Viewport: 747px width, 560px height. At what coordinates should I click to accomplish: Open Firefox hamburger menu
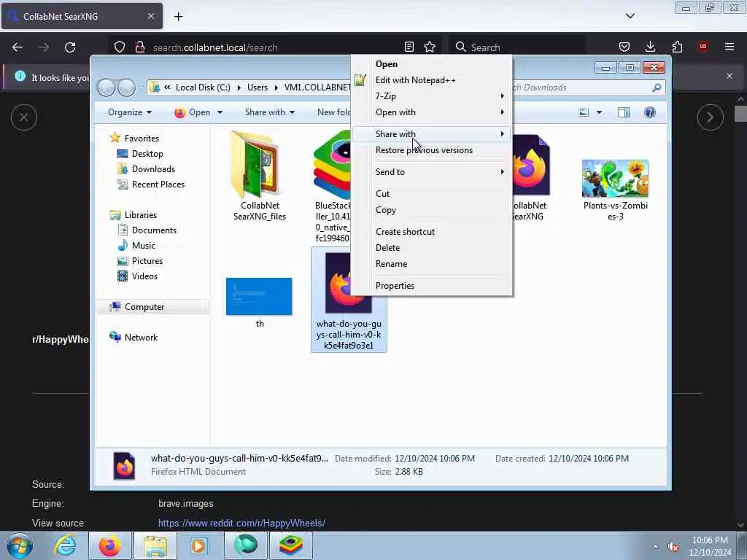coord(729,47)
